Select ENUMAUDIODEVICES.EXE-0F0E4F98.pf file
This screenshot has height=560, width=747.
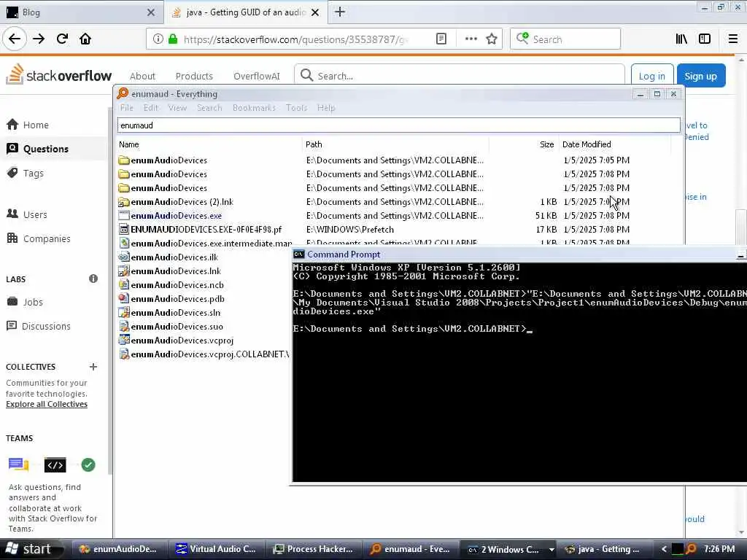206,230
